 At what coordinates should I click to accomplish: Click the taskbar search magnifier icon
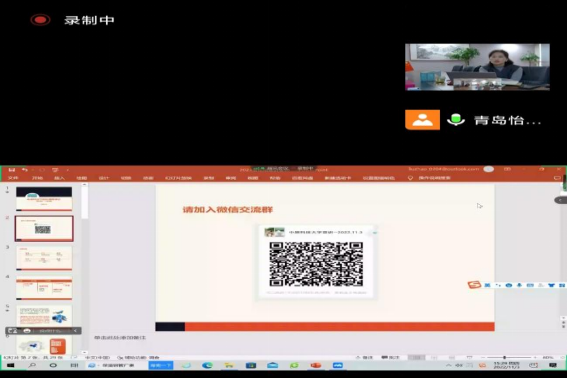coord(32,365)
